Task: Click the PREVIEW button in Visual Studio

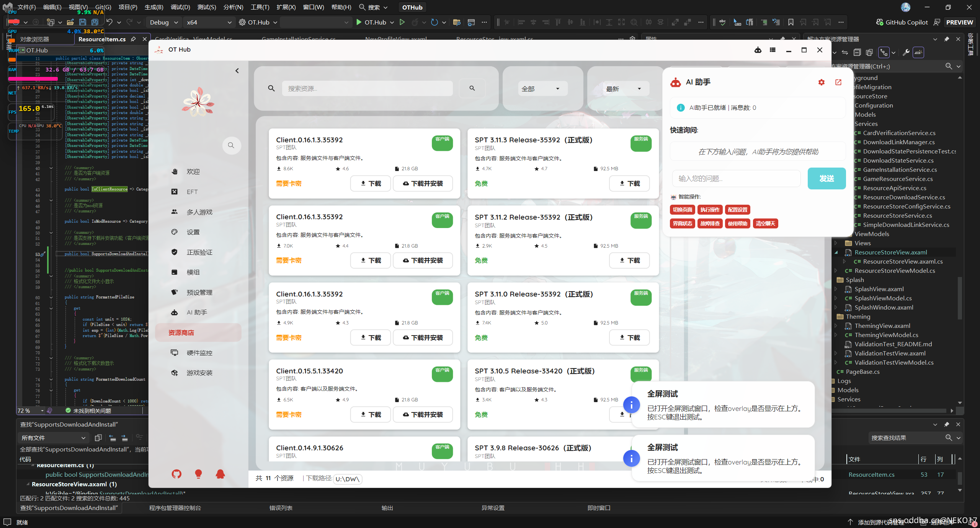Action: coord(959,22)
